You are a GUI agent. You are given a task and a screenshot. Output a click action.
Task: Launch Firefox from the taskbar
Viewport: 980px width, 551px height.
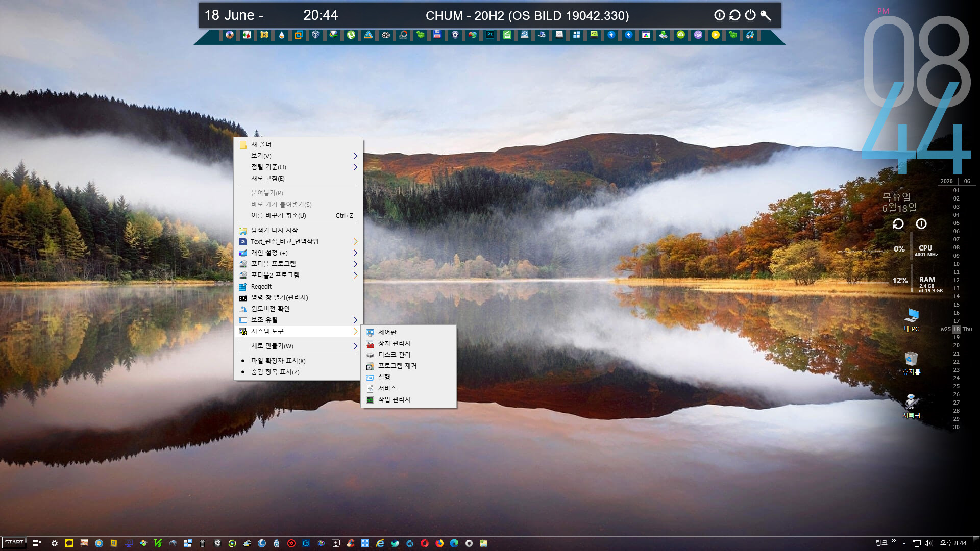pyautogui.click(x=439, y=543)
